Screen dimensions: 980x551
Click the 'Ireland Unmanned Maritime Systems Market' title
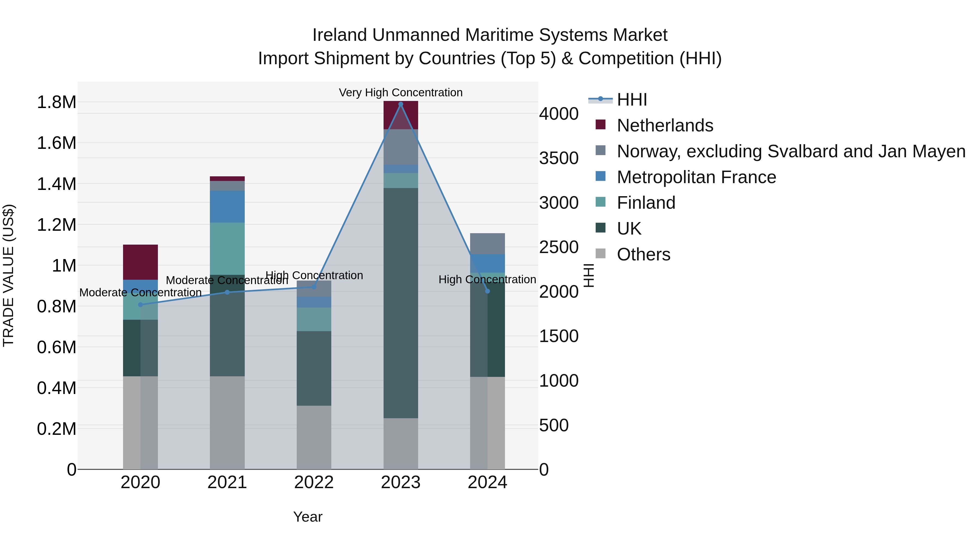(490, 35)
